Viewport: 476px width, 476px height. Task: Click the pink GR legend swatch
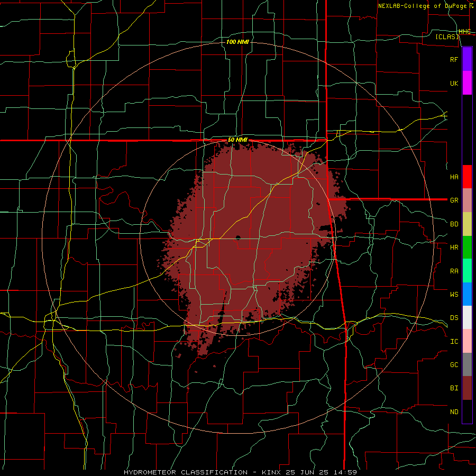(x=467, y=200)
